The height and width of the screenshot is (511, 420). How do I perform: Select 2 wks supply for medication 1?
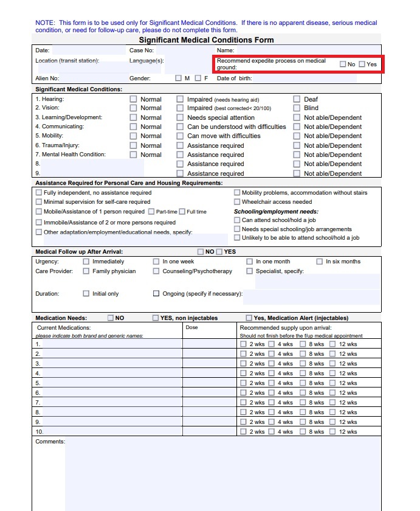[x=244, y=344]
